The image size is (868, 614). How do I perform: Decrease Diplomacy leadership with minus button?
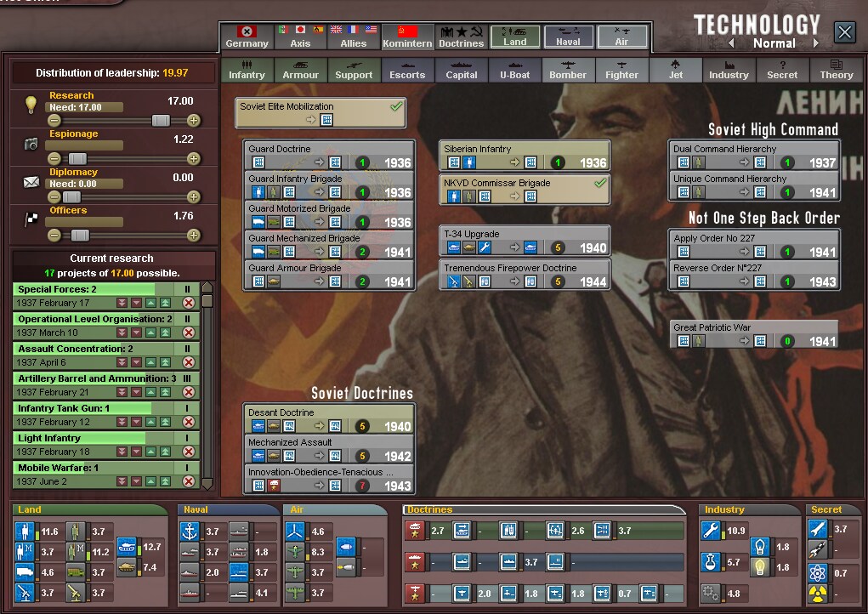54,196
